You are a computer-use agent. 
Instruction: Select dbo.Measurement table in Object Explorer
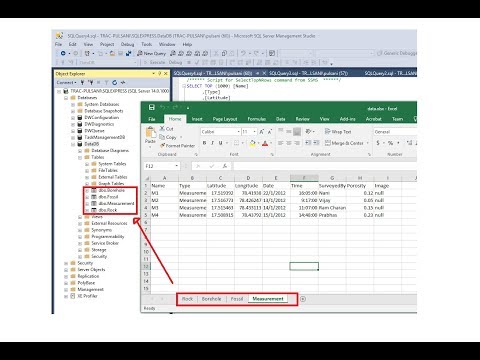click(x=116, y=203)
